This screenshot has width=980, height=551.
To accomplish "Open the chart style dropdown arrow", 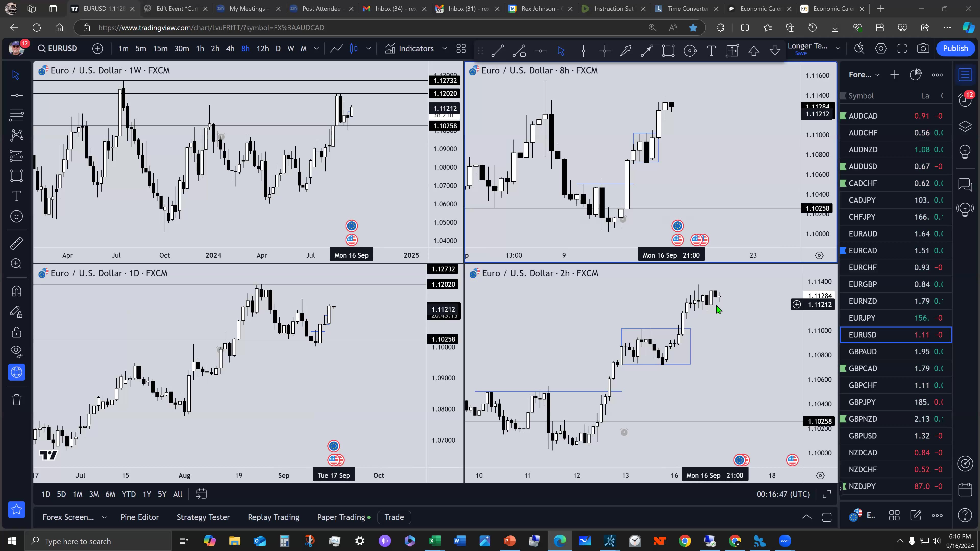I will 368,48.
